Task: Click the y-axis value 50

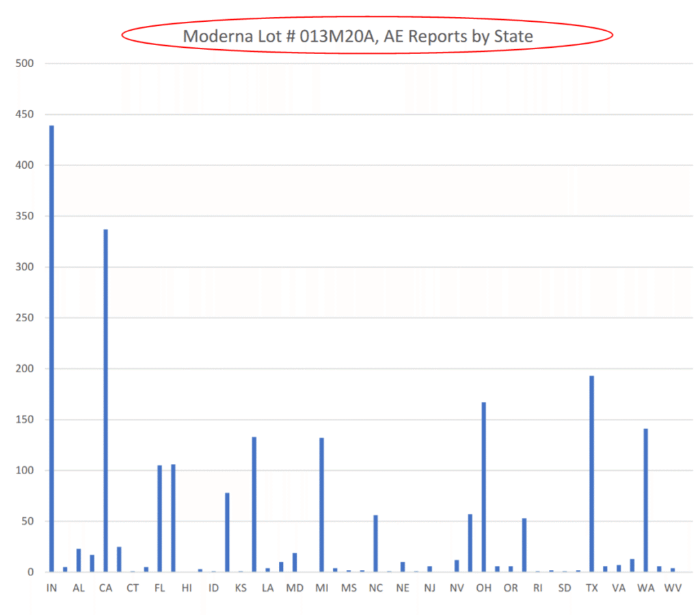Action: (x=27, y=521)
